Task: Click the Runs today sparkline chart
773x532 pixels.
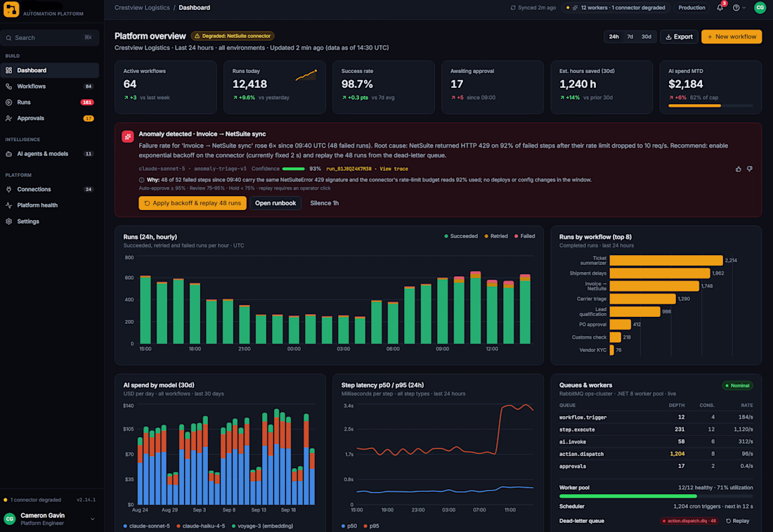Action: [306, 75]
